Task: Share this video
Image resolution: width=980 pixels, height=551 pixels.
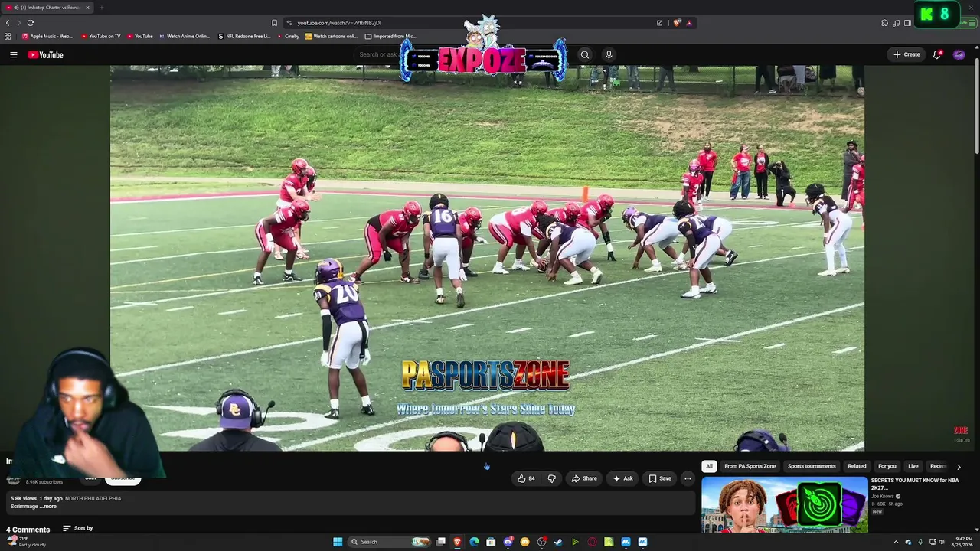Action: pyautogui.click(x=584, y=478)
